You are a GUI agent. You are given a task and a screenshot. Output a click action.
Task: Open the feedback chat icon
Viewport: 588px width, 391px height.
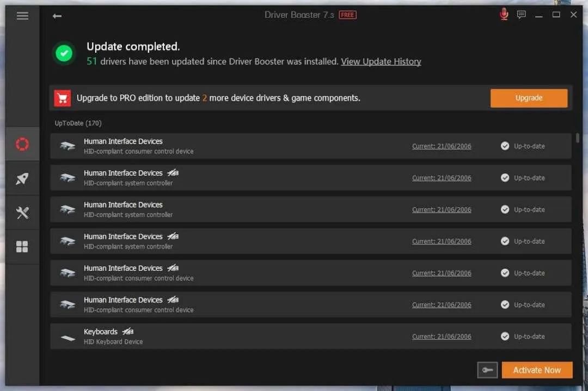[x=521, y=15]
